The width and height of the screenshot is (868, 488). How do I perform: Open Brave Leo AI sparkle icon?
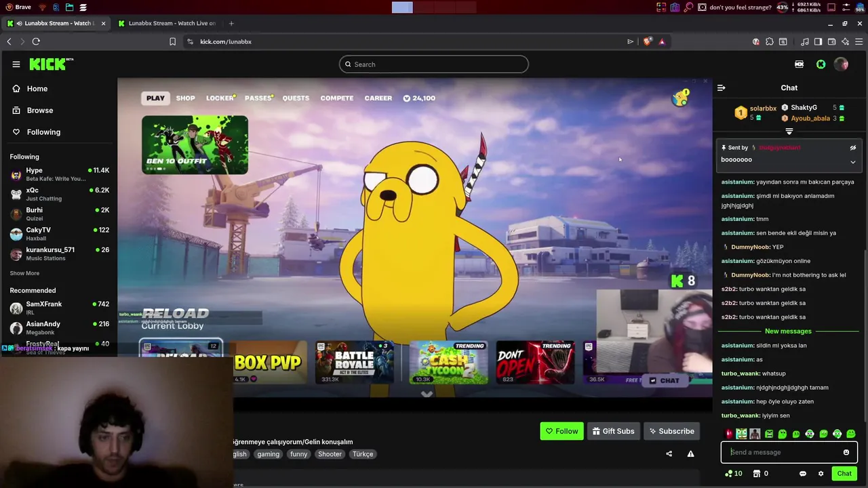(845, 41)
